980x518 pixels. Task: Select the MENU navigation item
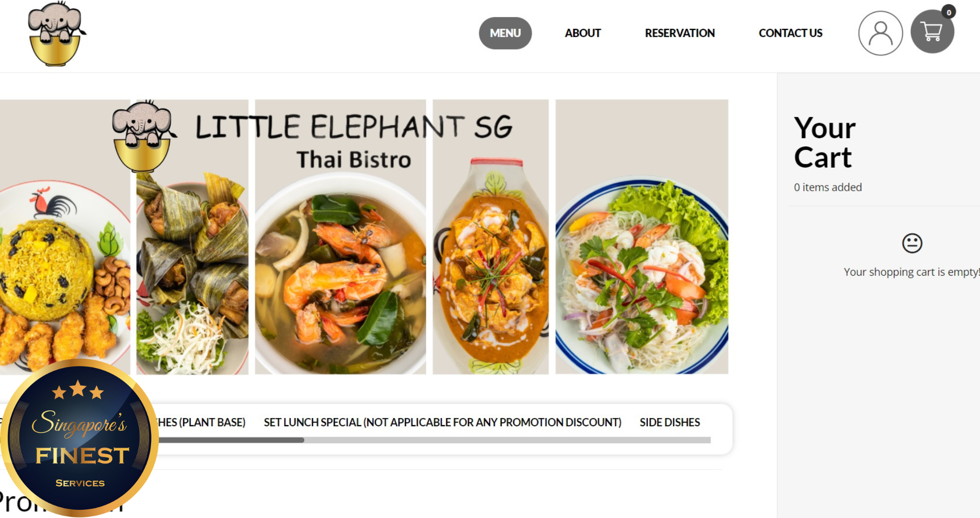pyautogui.click(x=505, y=33)
